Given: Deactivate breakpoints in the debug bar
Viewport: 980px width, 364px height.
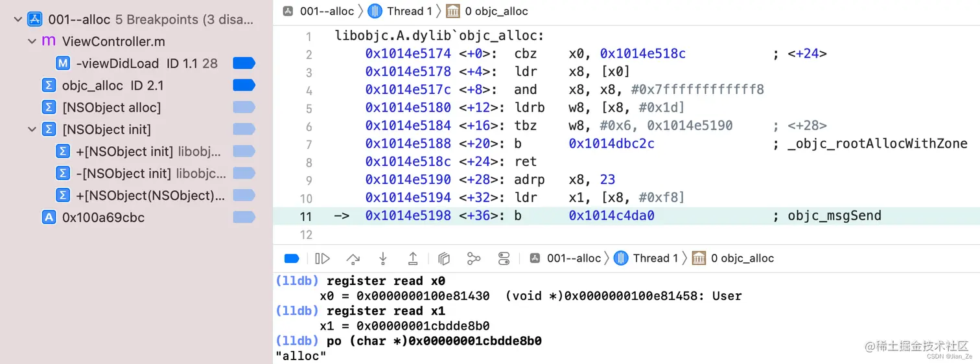Looking at the screenshot, I should tap(292, 258).
